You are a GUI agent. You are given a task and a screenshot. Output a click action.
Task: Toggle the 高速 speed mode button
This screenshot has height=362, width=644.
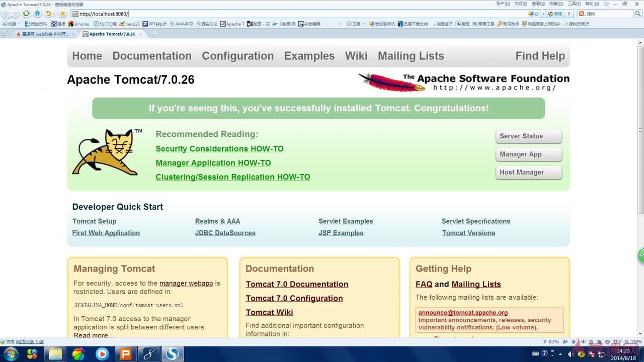pyautogui.click(x=555, y=14)
